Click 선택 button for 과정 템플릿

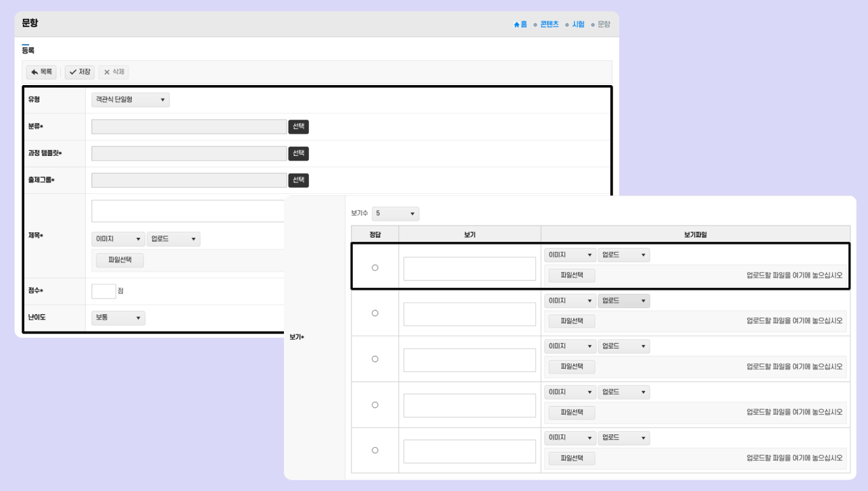(298, 153)
